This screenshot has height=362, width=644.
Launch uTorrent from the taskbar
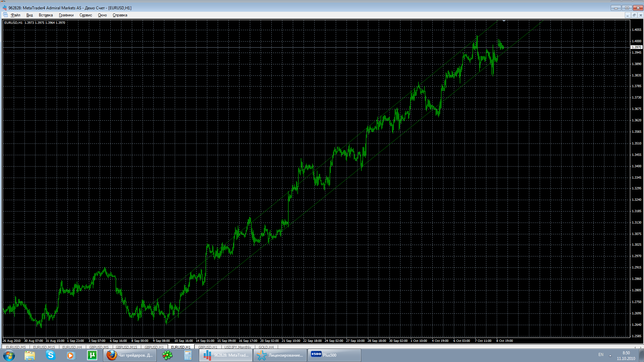coord(92,355)
